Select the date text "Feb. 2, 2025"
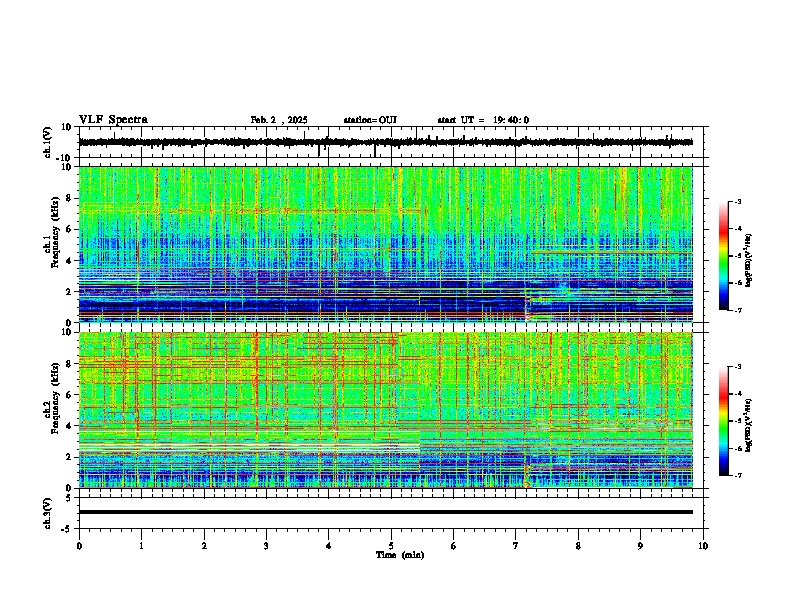This screenshot has height=612, width=792. (279, 120)
